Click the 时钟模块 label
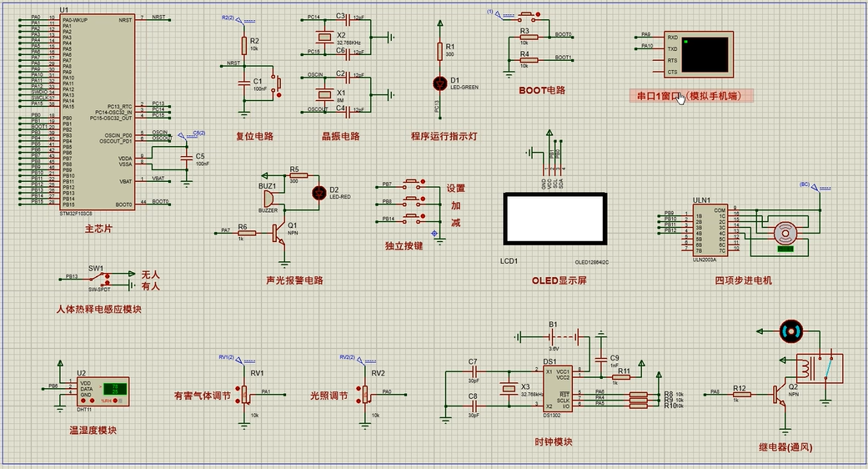 553,441
